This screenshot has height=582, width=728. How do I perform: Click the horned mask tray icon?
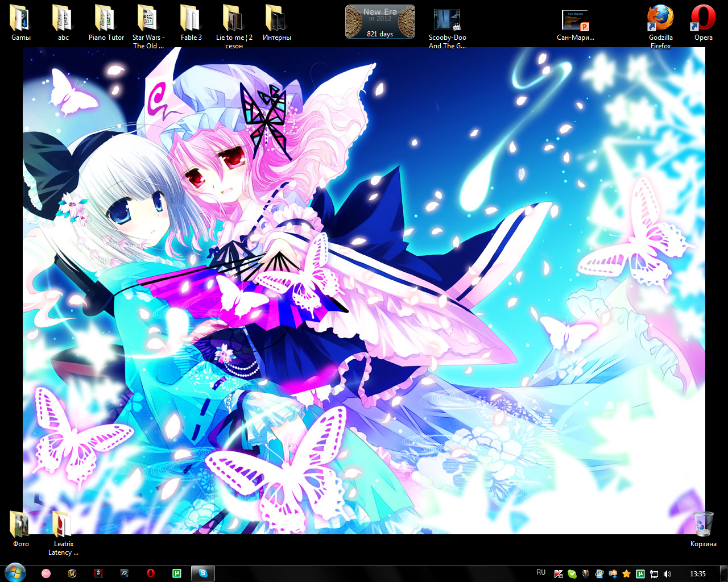point(586,574)
